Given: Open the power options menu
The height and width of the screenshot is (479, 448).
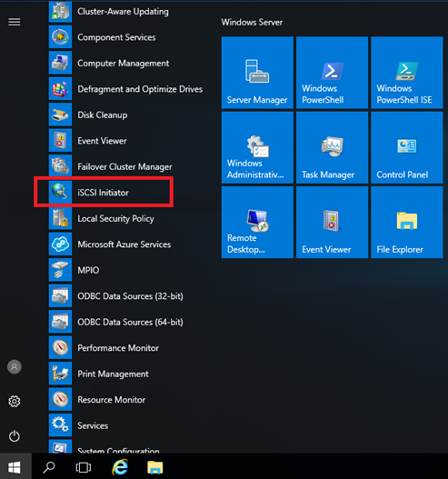Looking at the screenshot, I should point(15,436).
